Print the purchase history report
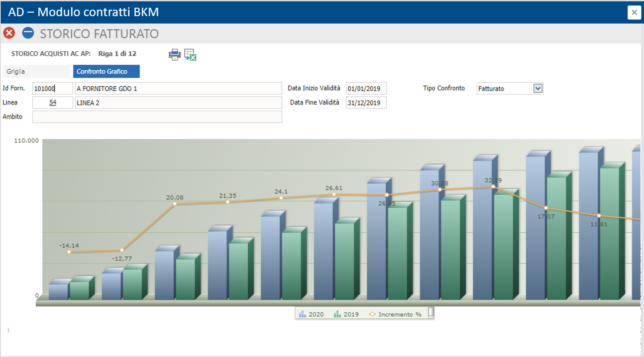 coord(174,55)
